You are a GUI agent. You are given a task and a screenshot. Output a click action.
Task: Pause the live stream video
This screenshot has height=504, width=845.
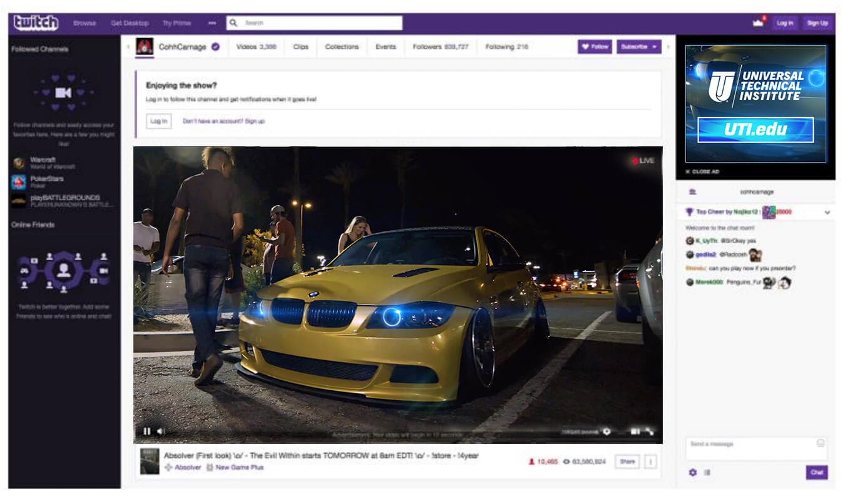pyautogui.click(x=147, y=431)
